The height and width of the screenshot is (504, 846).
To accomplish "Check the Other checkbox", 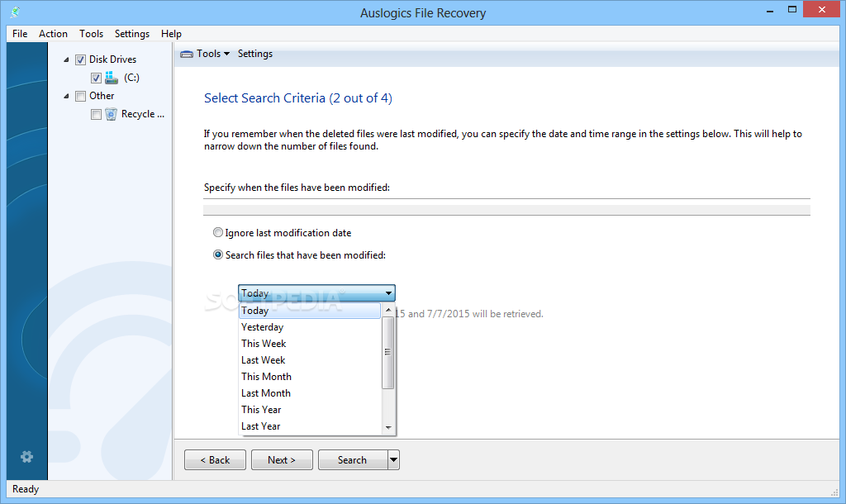I will pyautogui.click(x=80, y=96).
